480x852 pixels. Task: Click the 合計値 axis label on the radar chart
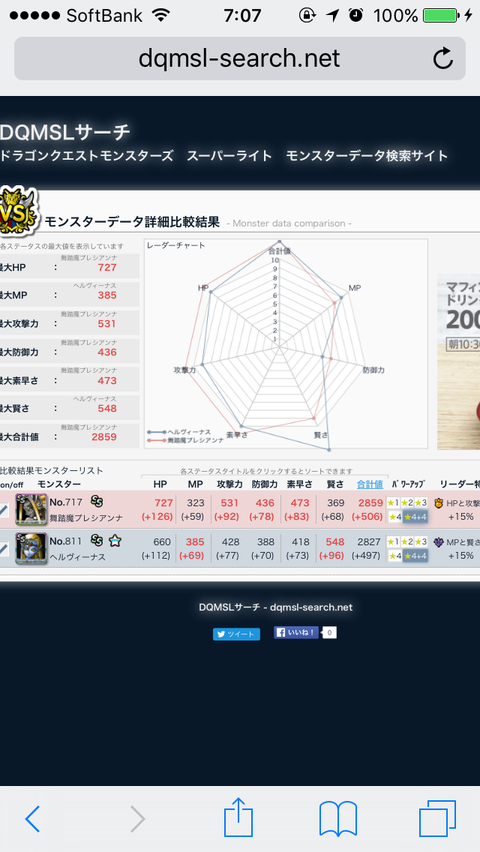[x=279, y=252]
